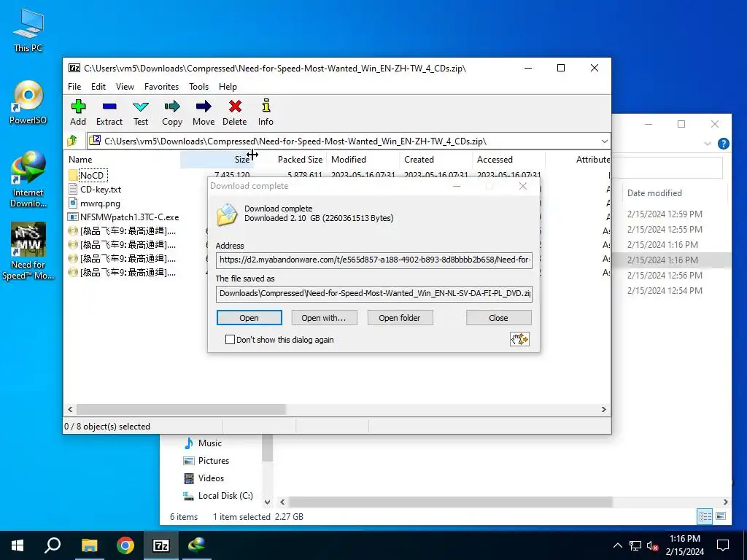Click Date modified column in Explorer
747x560 pixels.
654,193
